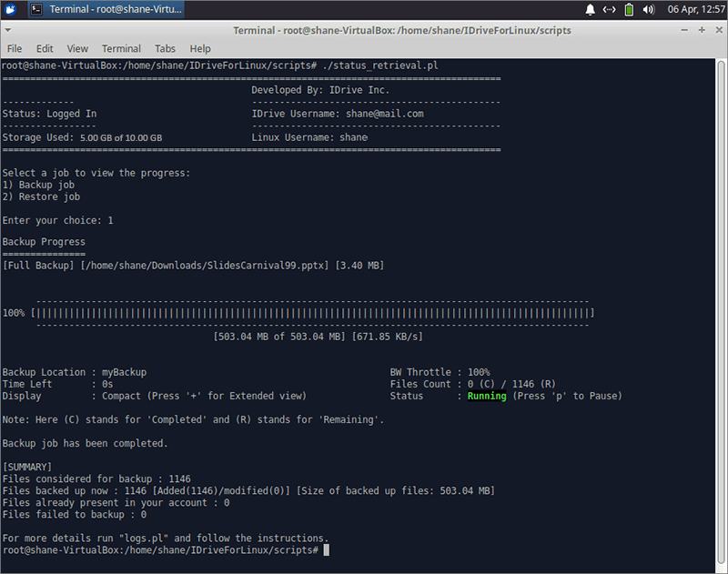The image size is (728, 574).
Task: Check the battery indicator icon
Action: click(629, 9)
